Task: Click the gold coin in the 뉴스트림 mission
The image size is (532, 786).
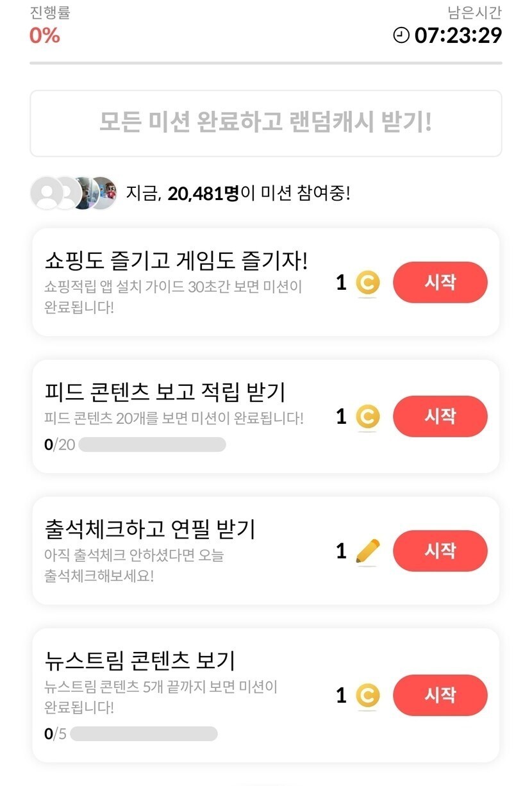Action: (x=368, y=696)
